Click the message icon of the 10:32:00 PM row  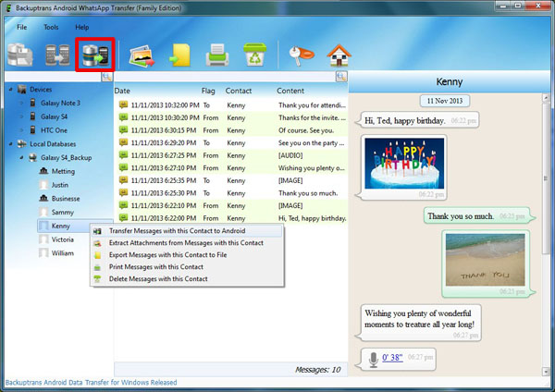tap(123, 104)
